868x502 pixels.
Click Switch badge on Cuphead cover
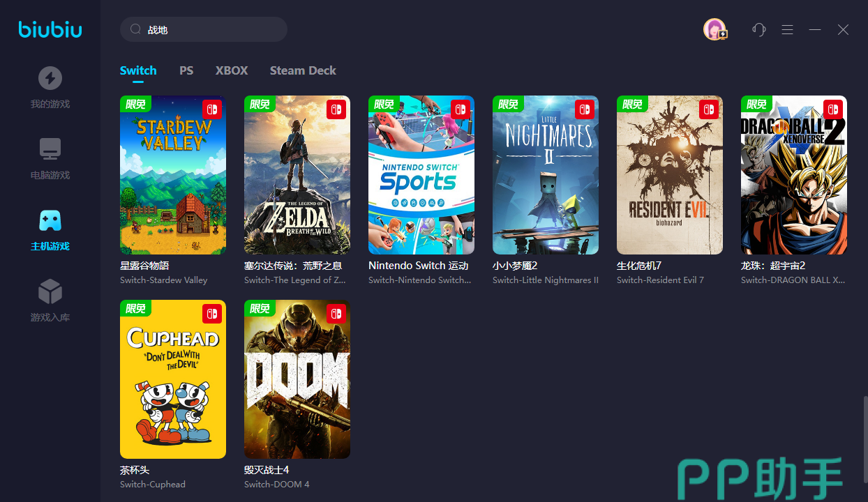pos(212,314)
